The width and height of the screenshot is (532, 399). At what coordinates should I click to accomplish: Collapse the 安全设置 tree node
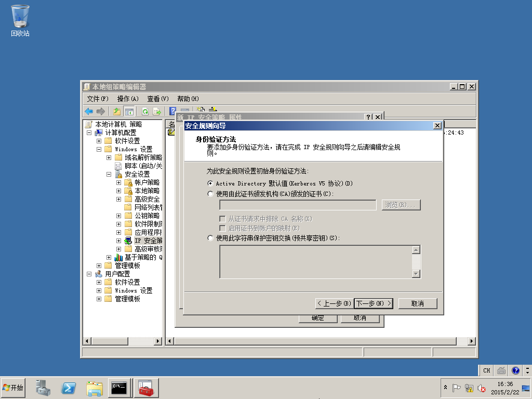109,175
